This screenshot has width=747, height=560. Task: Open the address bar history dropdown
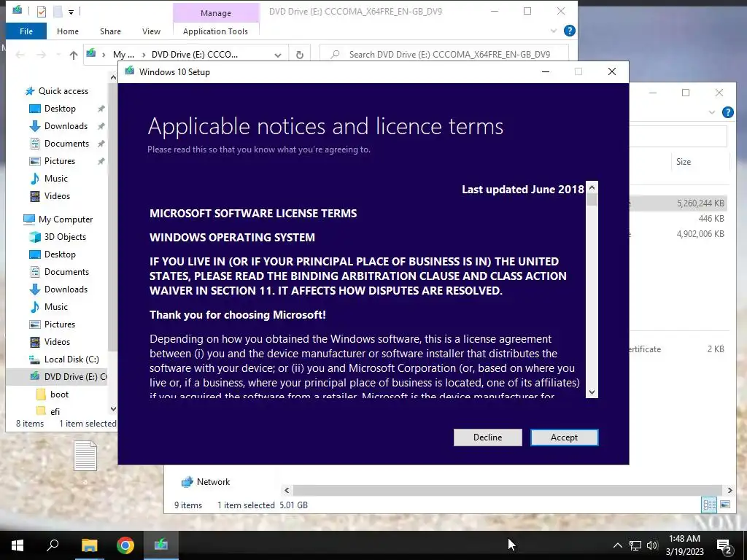(x=278, y=55)
